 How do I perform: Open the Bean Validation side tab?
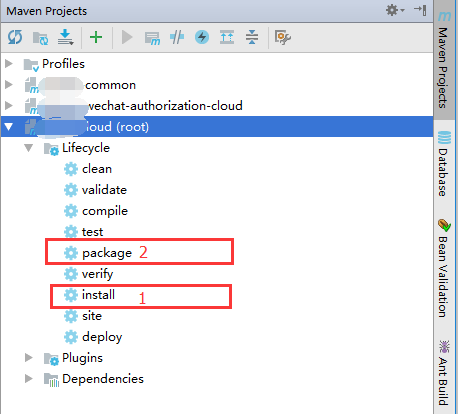click(x=444, y=269)
